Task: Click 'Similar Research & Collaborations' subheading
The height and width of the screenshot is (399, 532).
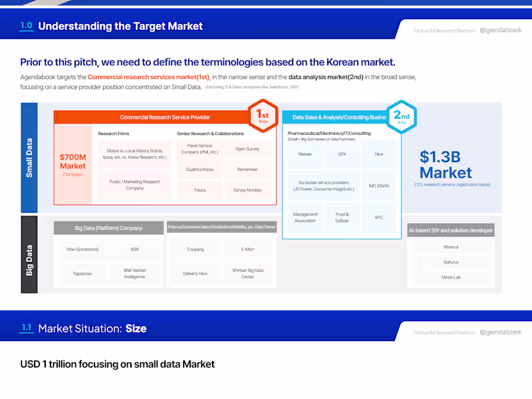Action: pyautogui.click(x=210, y=134)
